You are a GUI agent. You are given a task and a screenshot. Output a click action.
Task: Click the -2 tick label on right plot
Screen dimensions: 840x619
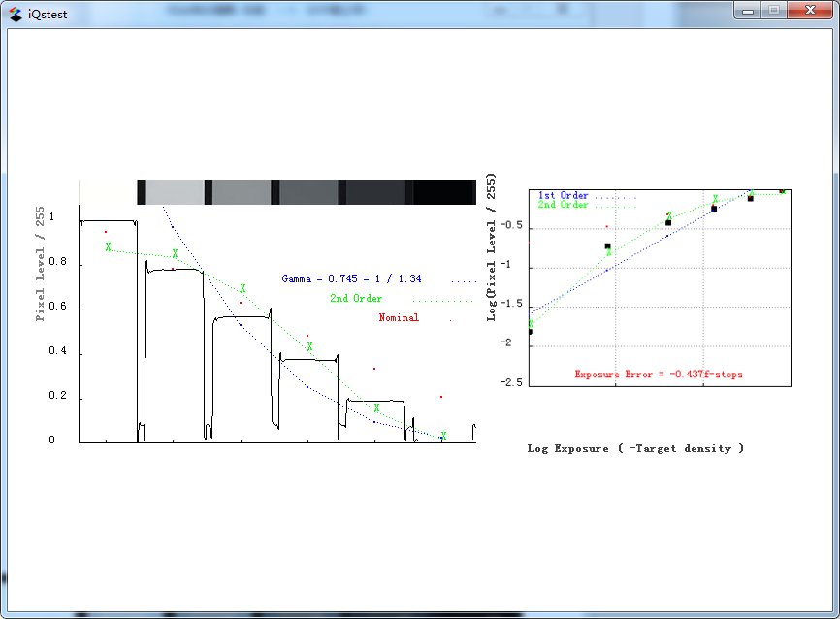coord(506,342)
